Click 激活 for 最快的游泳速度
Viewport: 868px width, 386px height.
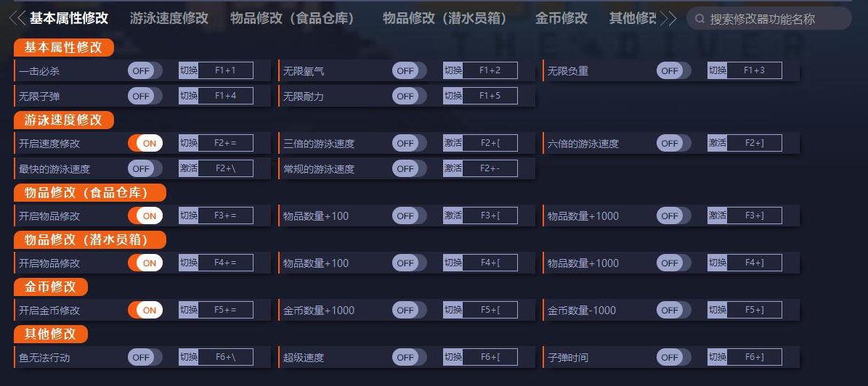point(188,168)
